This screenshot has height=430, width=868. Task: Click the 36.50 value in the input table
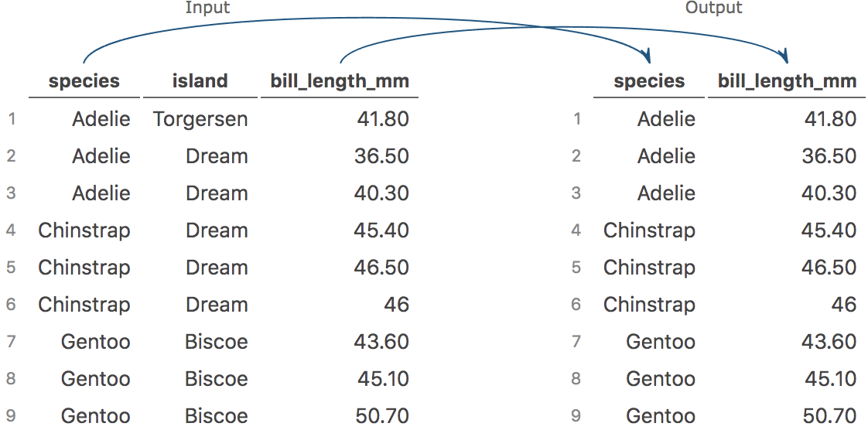pos(381,156)
